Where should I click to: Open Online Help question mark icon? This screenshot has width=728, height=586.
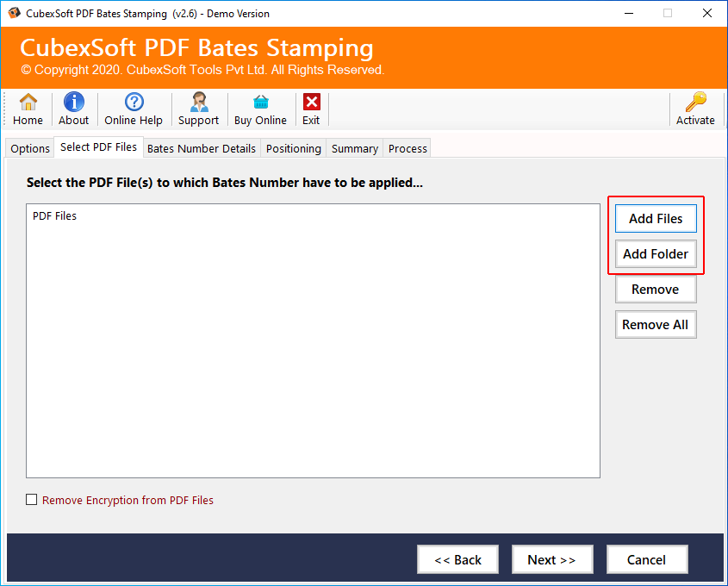click(134, 103)
